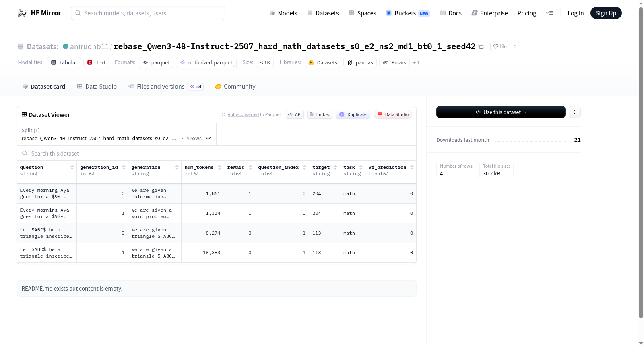This screenshot has height=347, width=644.
Task: Open the Files and versions tab
Action: (166, 87)
